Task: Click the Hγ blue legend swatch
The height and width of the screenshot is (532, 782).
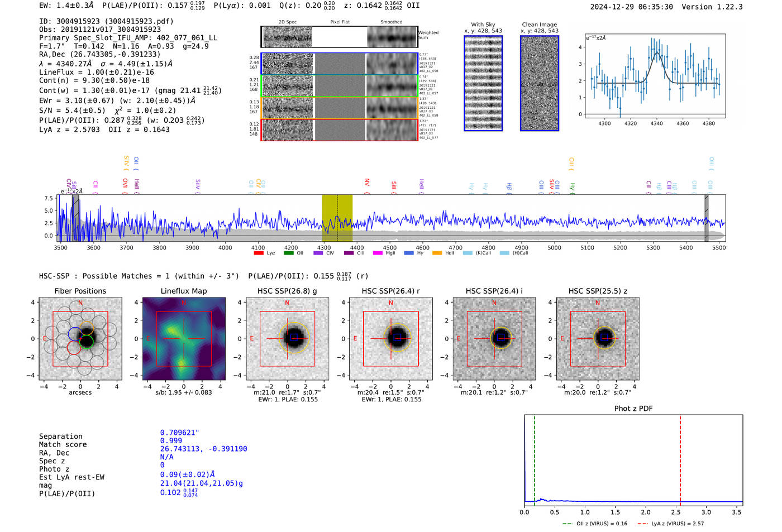Action: (x=409, y=253)
